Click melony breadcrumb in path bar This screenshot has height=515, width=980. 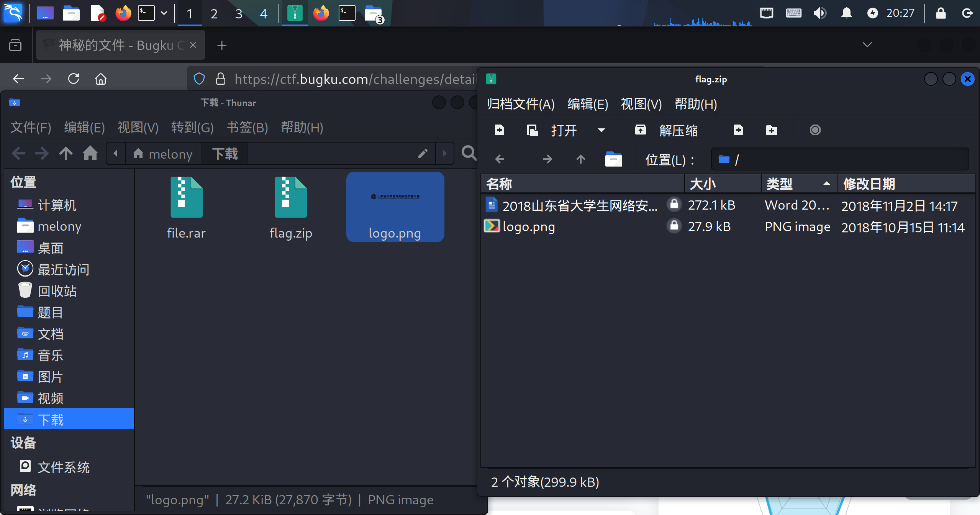163,154
